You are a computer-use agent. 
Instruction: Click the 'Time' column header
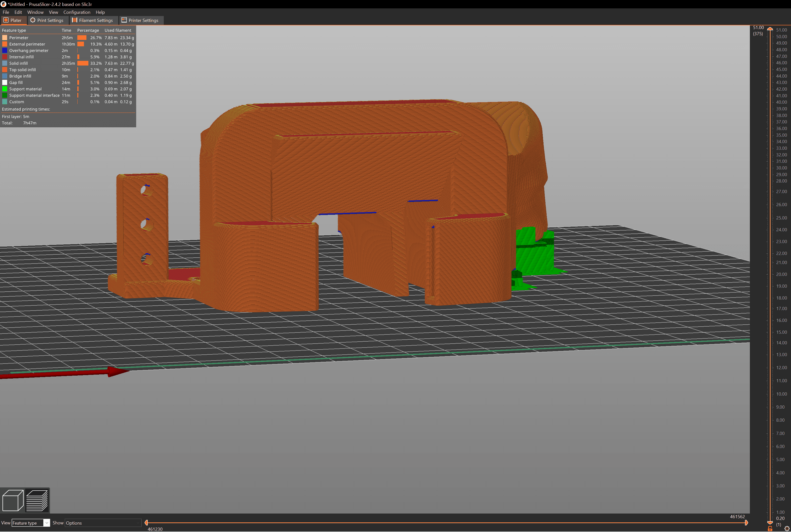(x=66, y=30)
